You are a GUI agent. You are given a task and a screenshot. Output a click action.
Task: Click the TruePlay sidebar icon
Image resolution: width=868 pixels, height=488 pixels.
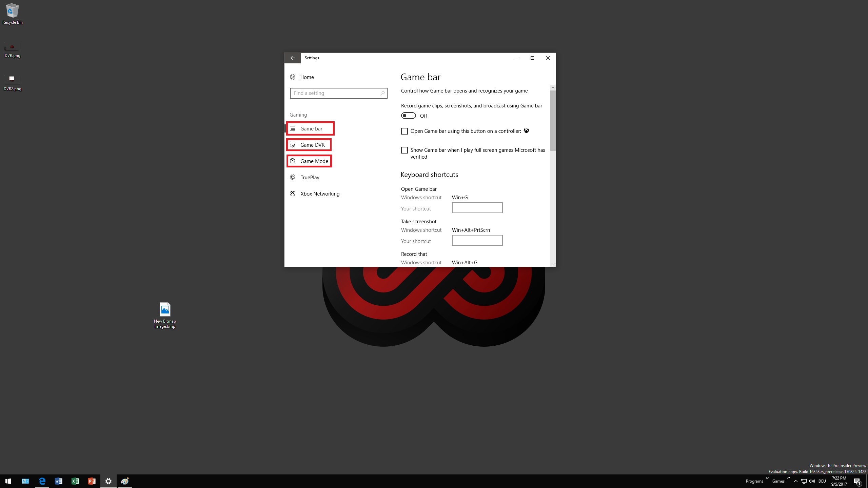[293, 177]
